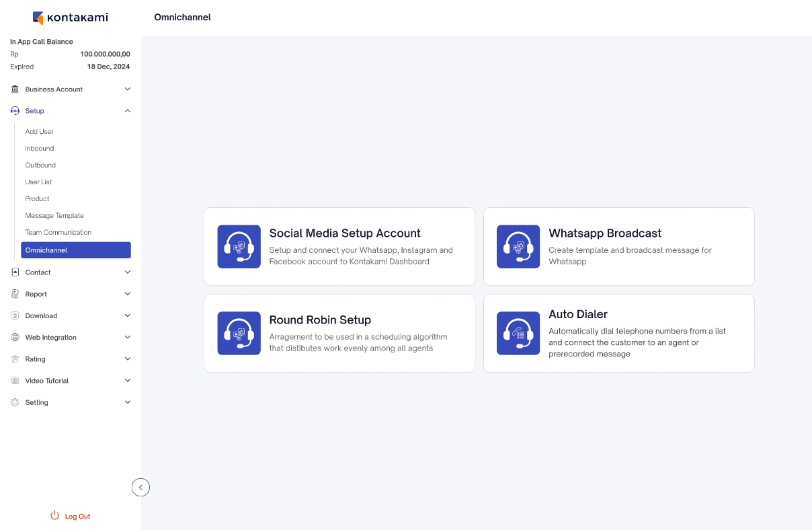Expand the Video Tutorial chevron
Image resolution: width=812 pixels, height=530 pixels.
point(128,381)
